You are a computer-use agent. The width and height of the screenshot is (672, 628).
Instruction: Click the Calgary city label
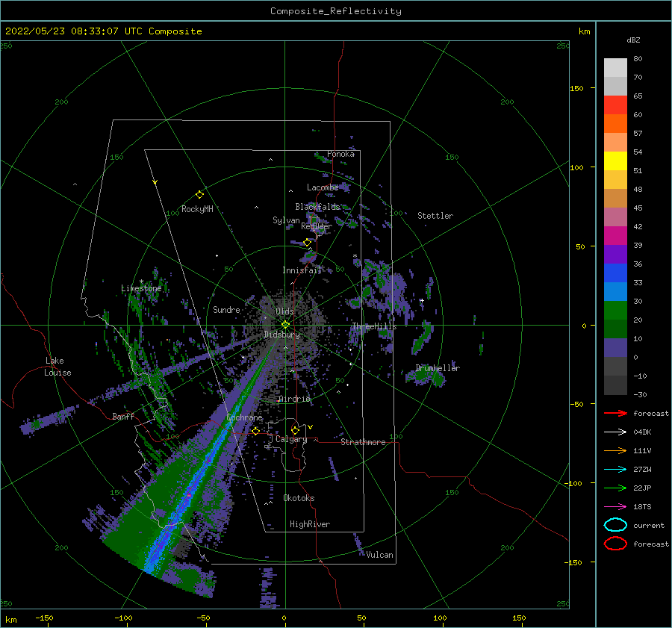(x=291, y=439)
